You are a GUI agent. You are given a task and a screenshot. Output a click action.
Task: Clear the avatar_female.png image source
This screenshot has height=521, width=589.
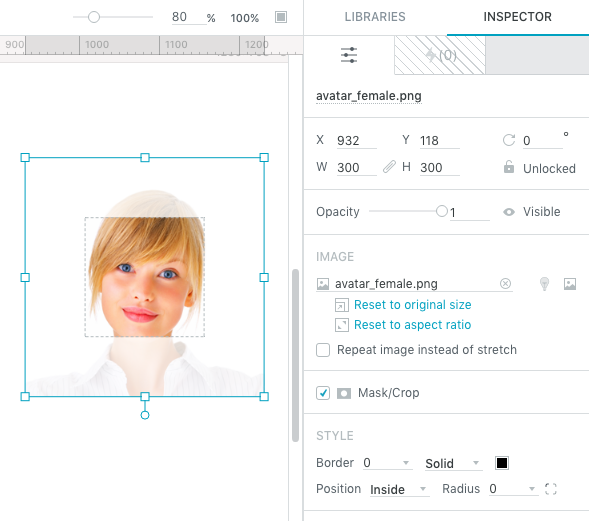505,283
